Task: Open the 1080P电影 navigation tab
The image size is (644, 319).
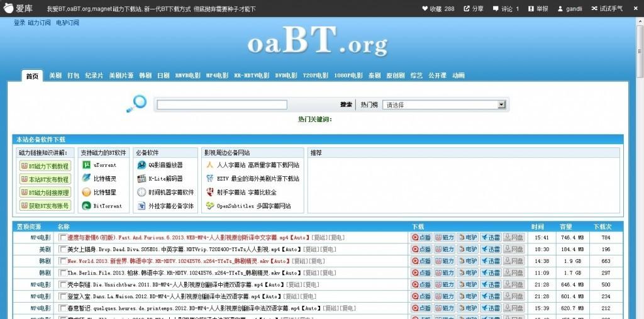Action: click(348, 76)
